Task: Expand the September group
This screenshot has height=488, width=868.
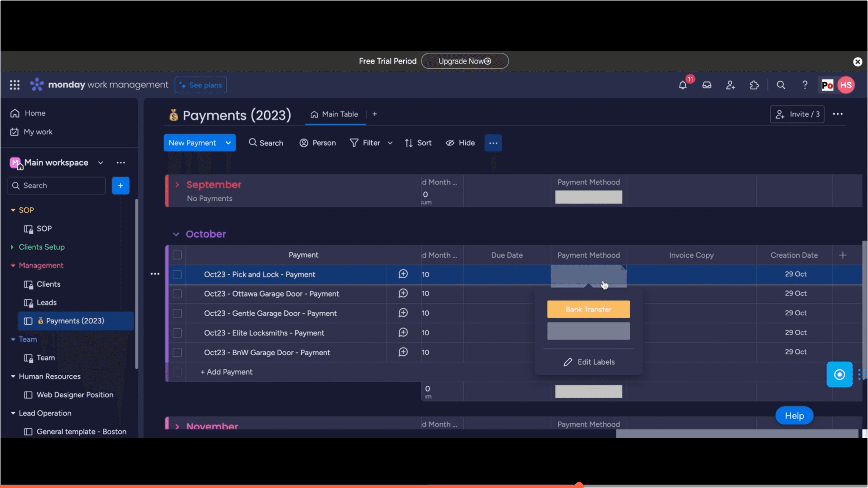Action: click(177, 185)
